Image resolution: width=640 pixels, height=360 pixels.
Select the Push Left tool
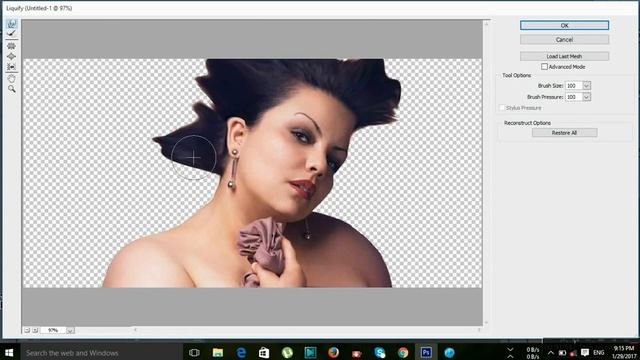click(11, 67)
